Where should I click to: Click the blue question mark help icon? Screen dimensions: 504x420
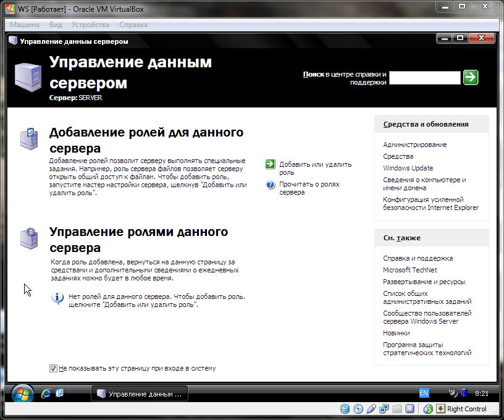tap(271, 185)
